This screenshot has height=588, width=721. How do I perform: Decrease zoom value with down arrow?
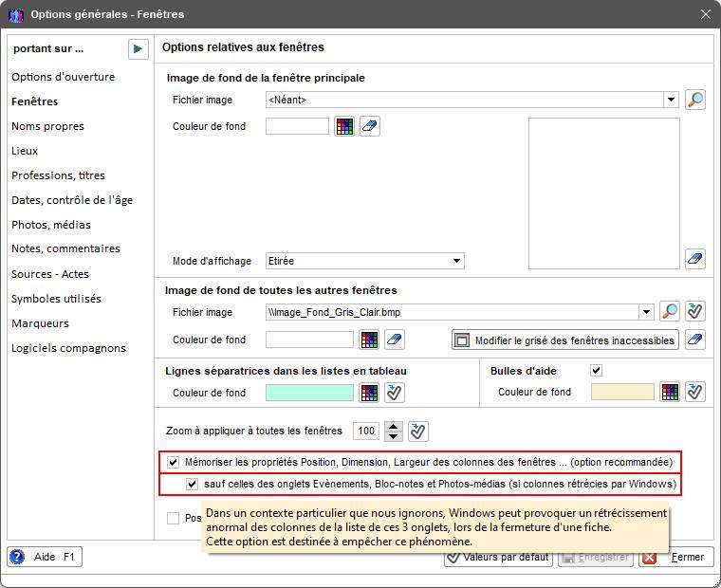point(393,436)
